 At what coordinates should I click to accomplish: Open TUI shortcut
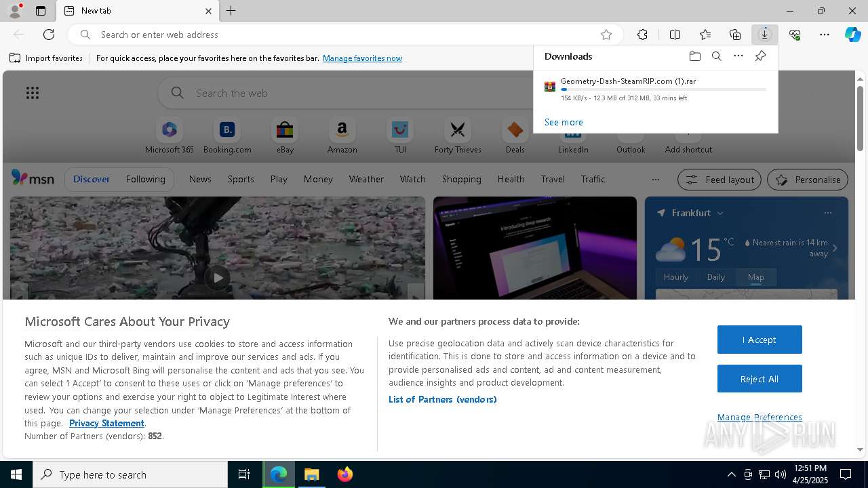pos(400,136)
